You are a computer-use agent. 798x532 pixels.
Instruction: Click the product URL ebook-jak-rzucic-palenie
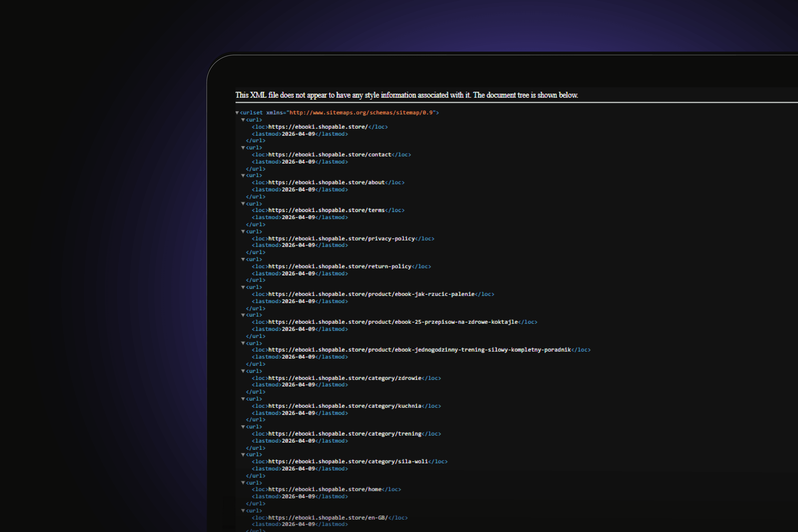click(x=371, y=294)
